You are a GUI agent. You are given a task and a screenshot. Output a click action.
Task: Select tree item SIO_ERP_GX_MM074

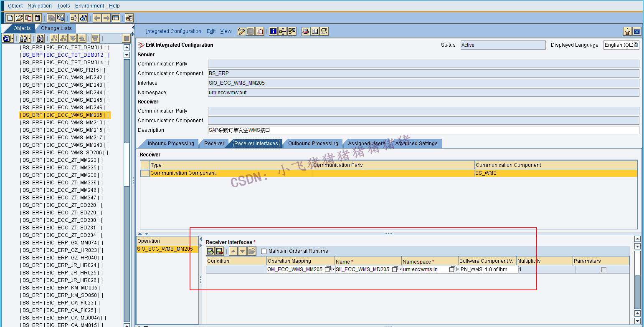(x=61, y=243)
